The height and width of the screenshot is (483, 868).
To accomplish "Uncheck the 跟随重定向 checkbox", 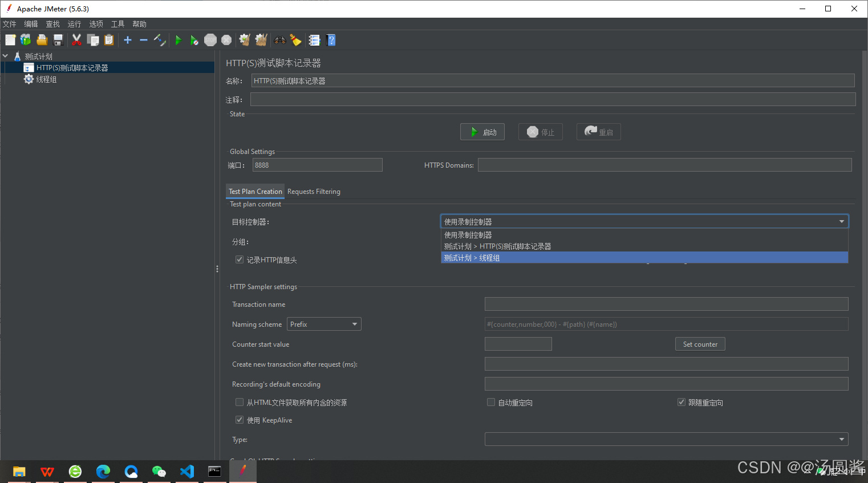I will pyautogui.click(x=681, y=402).
